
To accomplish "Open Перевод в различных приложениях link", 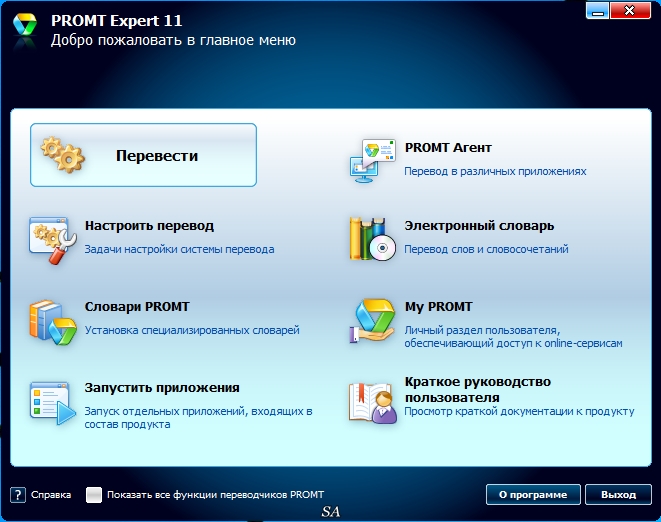I will click(495, 171).
